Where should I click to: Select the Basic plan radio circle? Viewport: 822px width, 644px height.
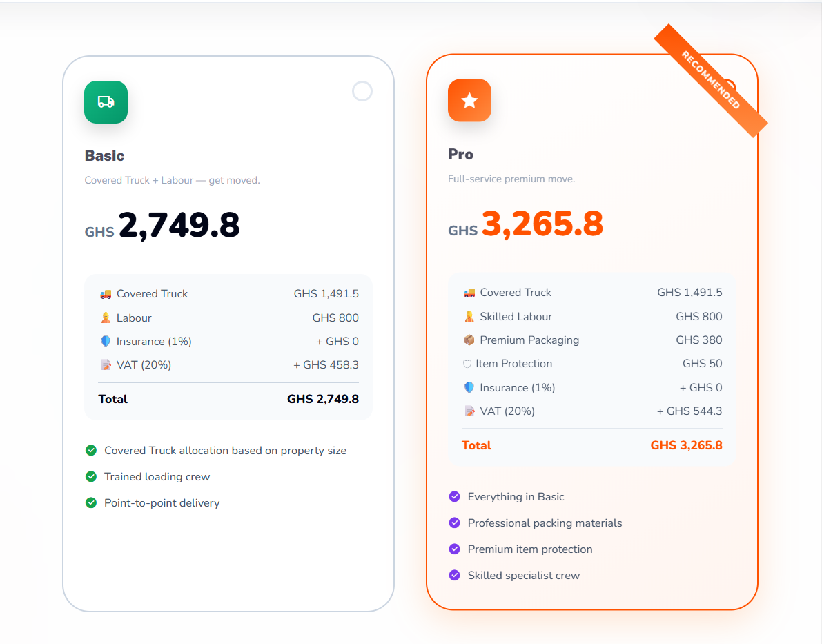click(x=362, y=91)
